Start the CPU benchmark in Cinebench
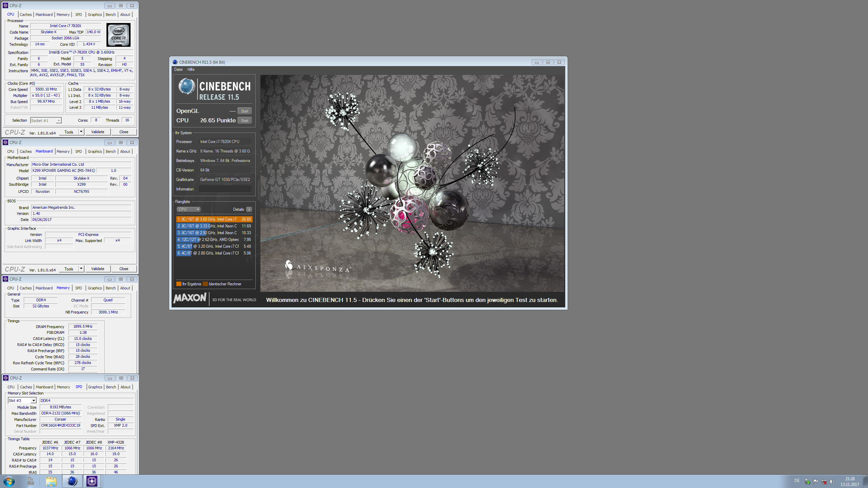Screen dimensions: 868x488 click(x=244, y=121)
